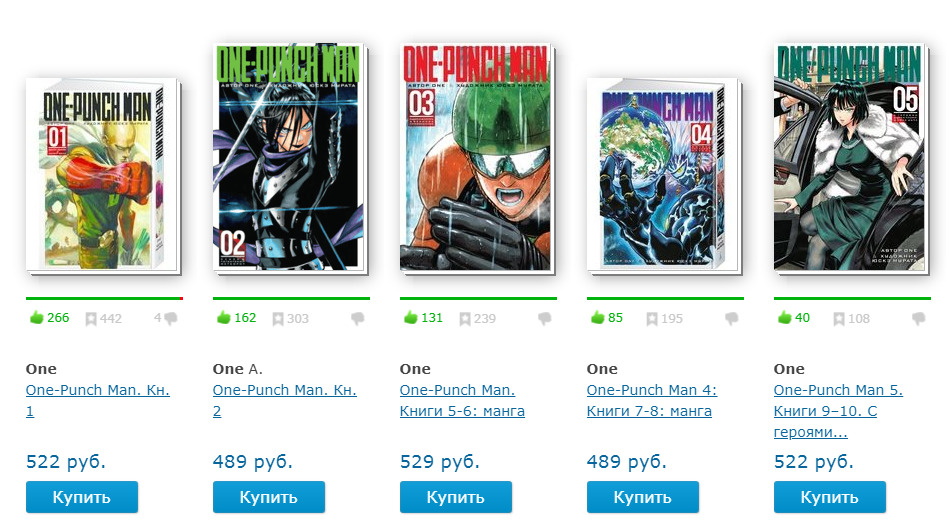Like the second book with 162 likes
This screenshot has height=526, width=946.
[x=224, y=317]
